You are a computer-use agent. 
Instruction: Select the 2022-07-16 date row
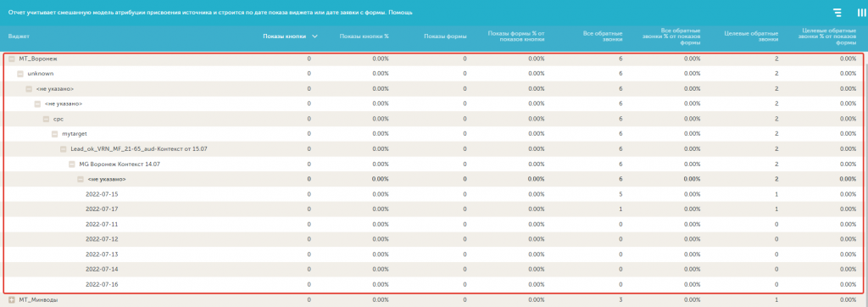coord(434,284)
